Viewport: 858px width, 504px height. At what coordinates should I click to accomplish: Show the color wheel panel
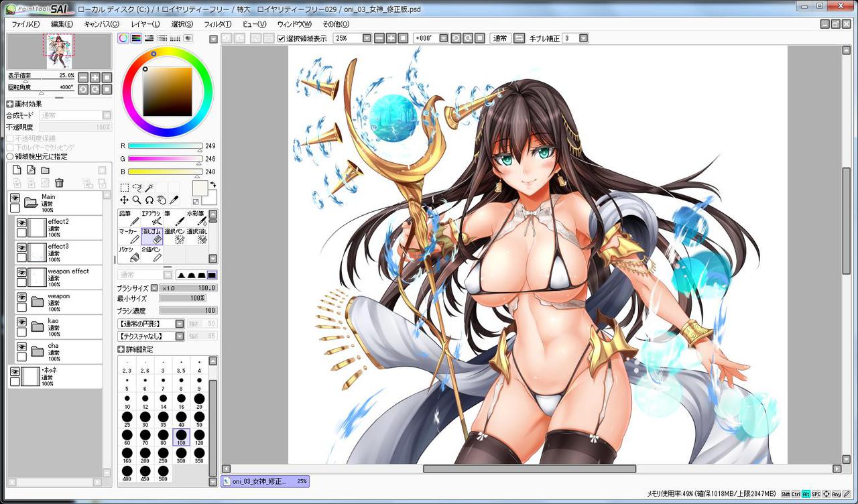pos(123,38)
